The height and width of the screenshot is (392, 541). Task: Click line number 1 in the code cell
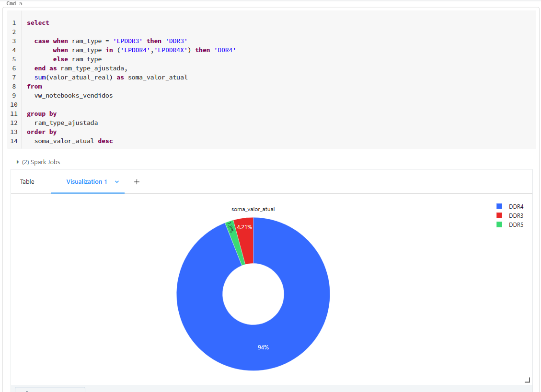(x=14, y=22)
